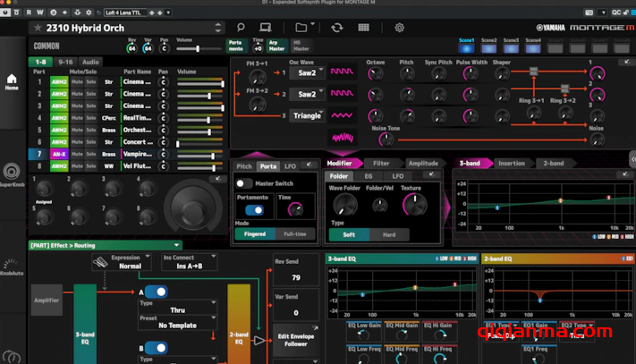Screen dimensions: 636x364
Task: Select Full-time portamento mode
Action: click(x=295, y=234)
